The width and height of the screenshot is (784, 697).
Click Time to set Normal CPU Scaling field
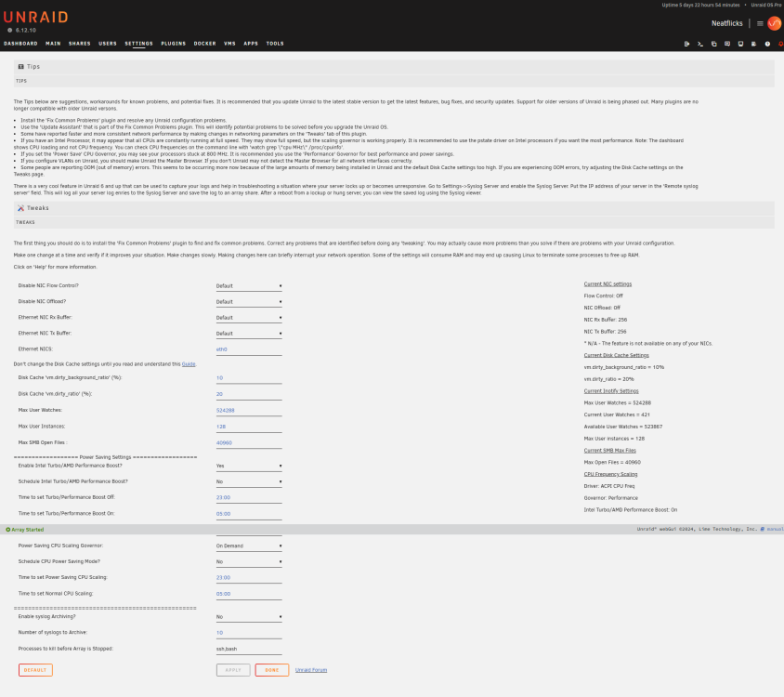pyautogui.click(x=249, y=594)
